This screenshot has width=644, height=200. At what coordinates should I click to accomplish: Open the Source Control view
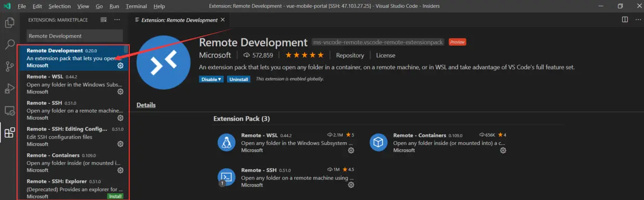tap(9, 66)
